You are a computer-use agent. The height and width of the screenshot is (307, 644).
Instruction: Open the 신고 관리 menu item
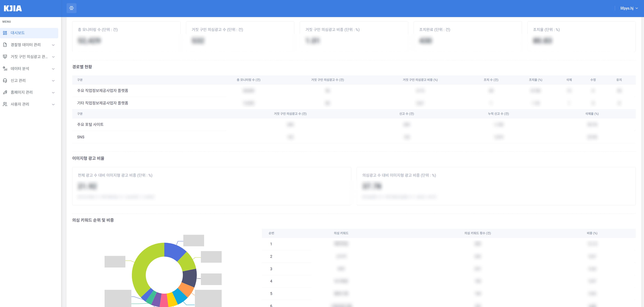[x=29, y=81]
